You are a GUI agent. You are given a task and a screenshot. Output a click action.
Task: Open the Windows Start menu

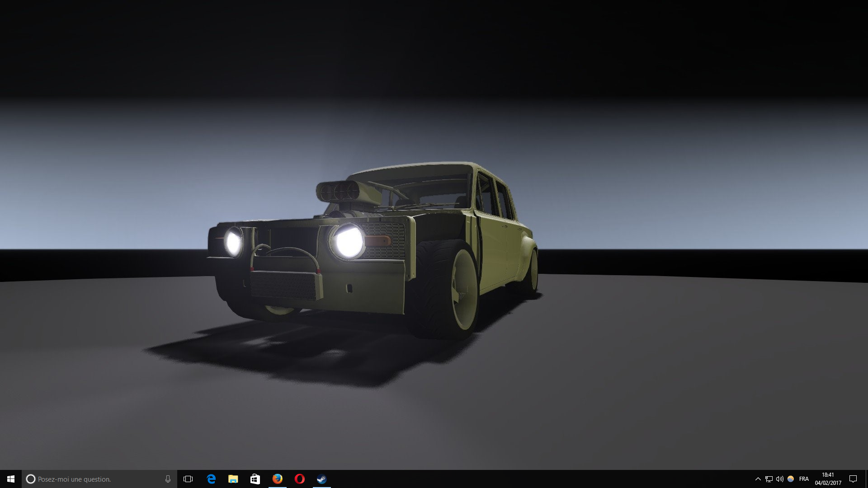(x=11, y=479)
